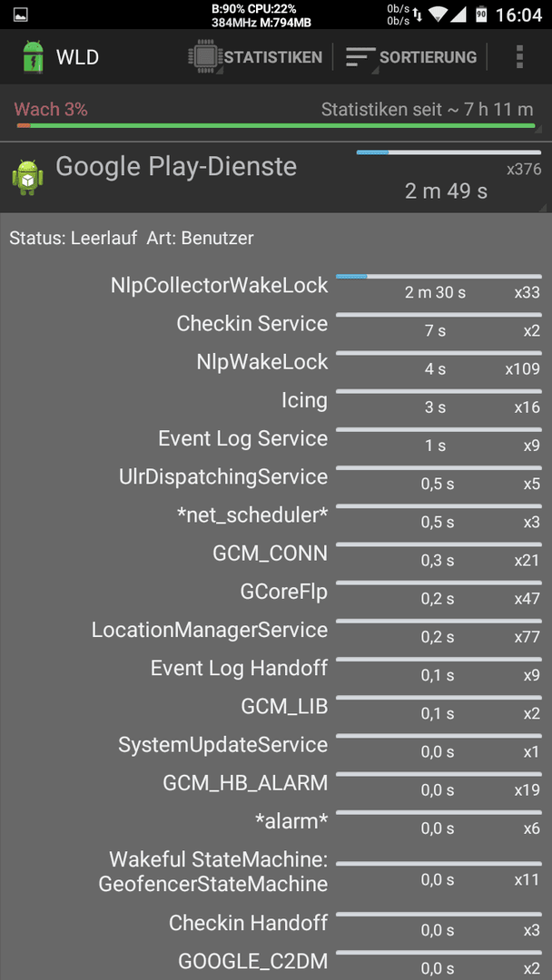Tap the Google Play-Dienste usage bar
The width and height of the screenshot is (552, 980).
pos(448,152)
